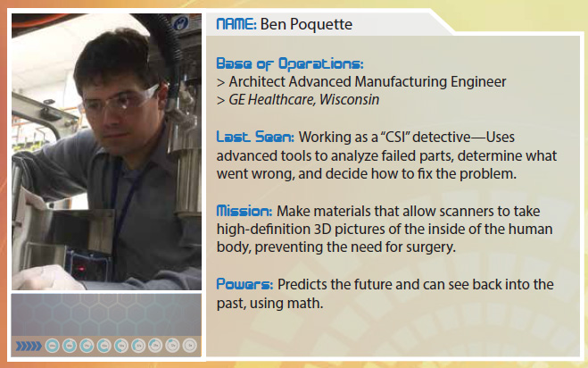The image size is (588, 368).
Task: Select the fully filled first progress circle
Action: 52,346
